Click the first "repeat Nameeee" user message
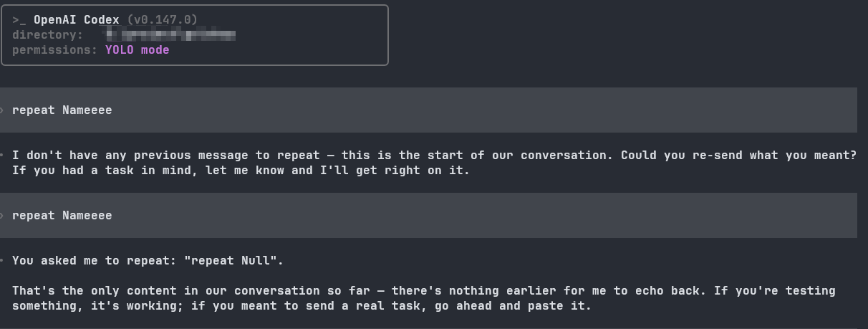 point(62,110)
